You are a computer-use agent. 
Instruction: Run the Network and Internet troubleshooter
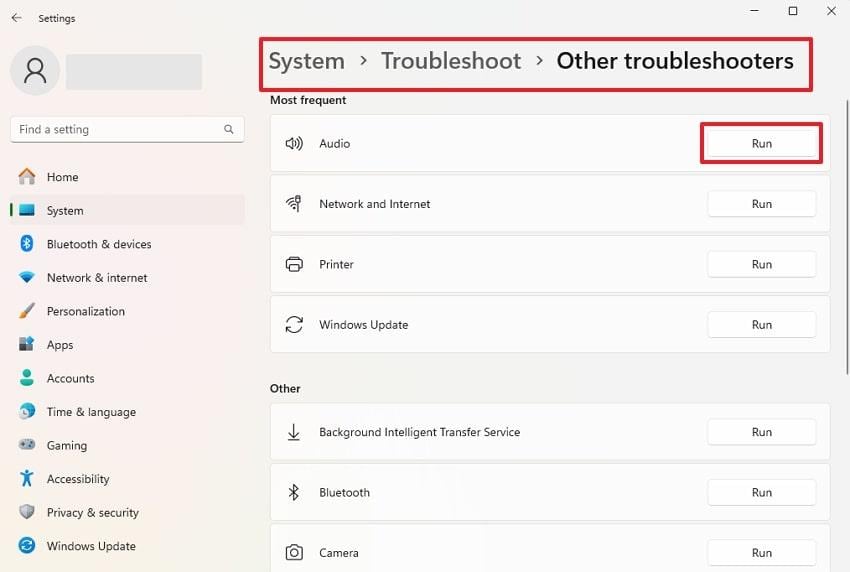(762, 204)
